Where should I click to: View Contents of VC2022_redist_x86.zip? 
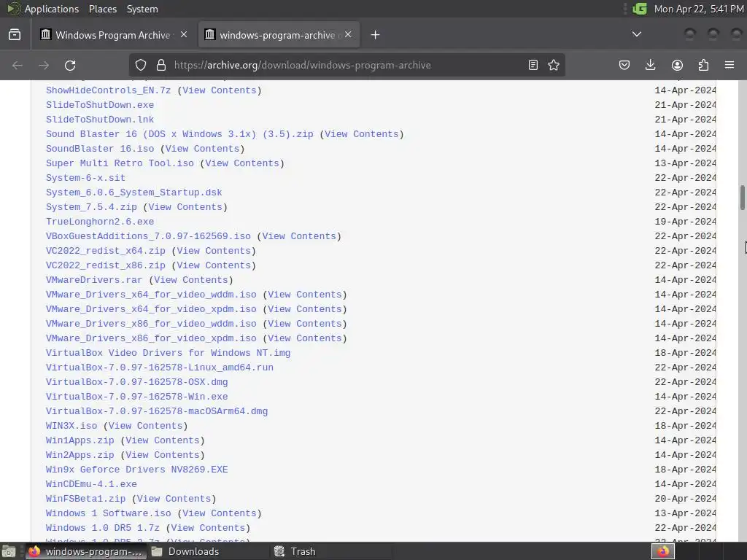(214, 265)
